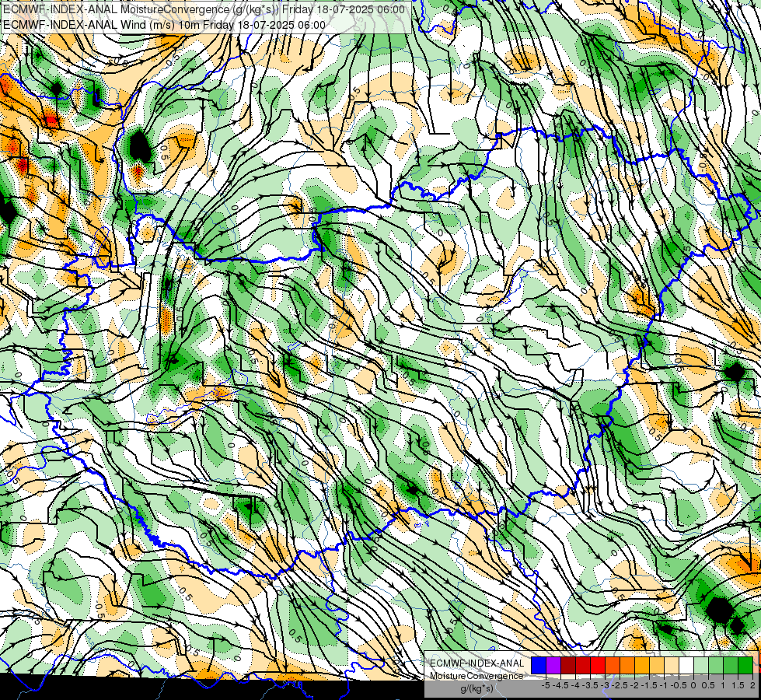Click the g/(kg*s) unit label in legend
This screenshot has width=761, height=700.
click(476, 689)
